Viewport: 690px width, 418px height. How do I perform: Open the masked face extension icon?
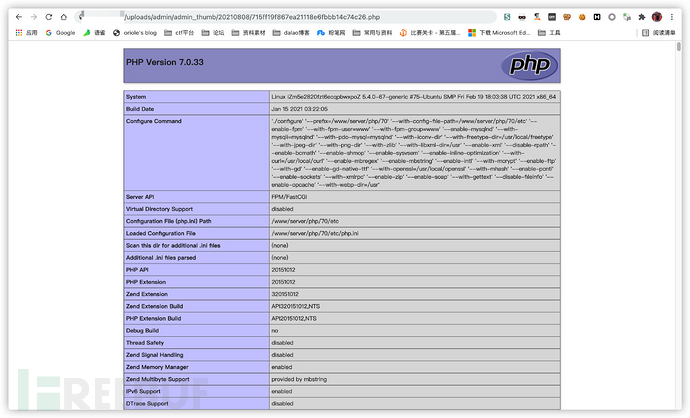pos(522,17)
